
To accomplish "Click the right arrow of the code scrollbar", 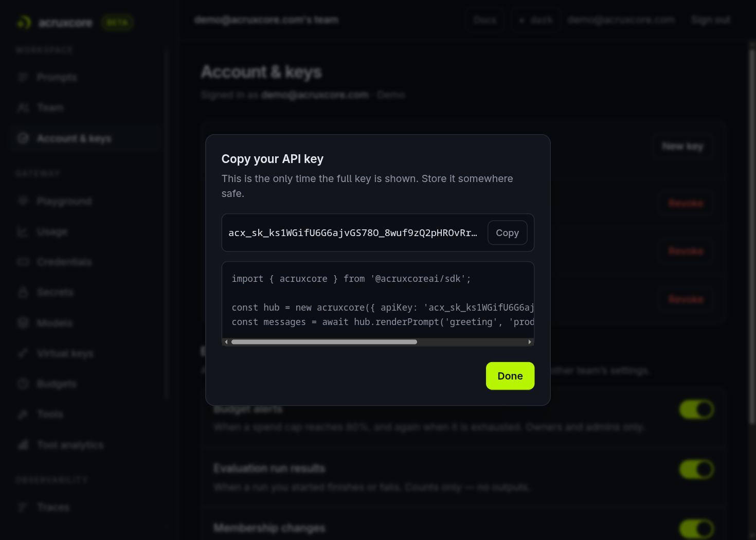I will [x=530, y=342].
